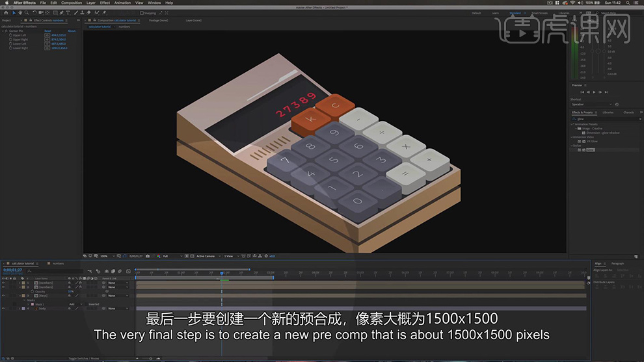The width and height of the screenshot is (644, 362).
Task: Select the Zoom magnifier tool
Action: (27, 13)
